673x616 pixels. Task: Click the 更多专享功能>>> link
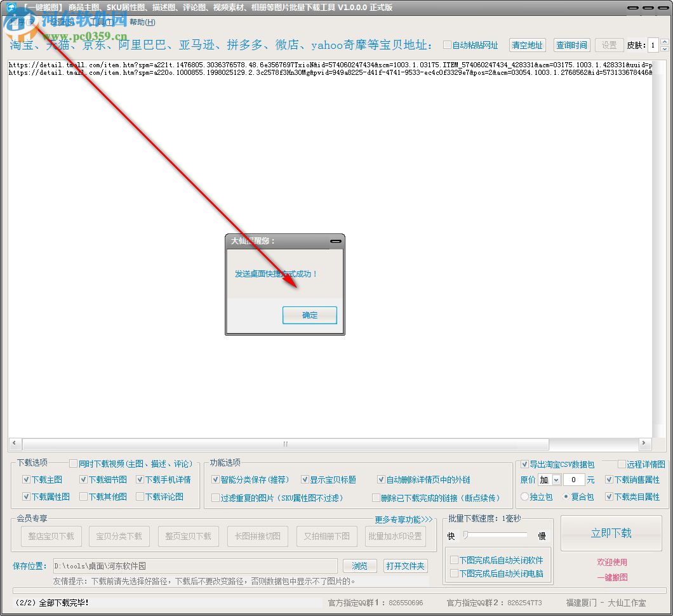point(403,520)
